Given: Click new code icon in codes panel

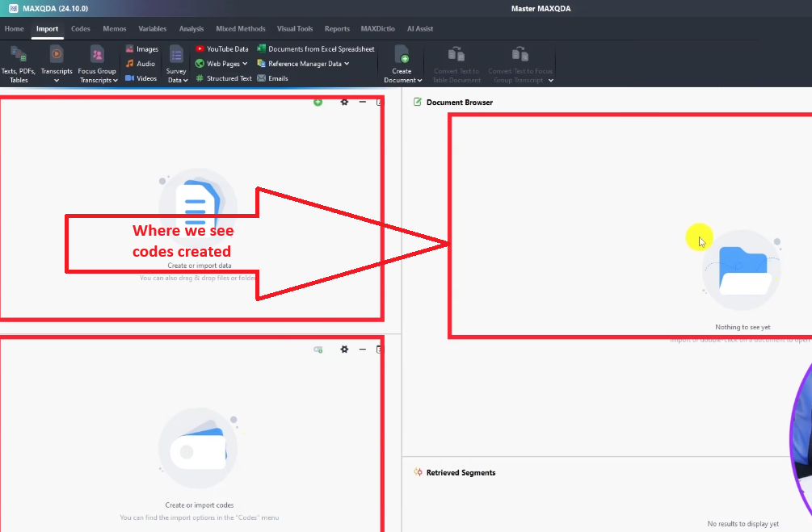Looking at the screenshot, I should pyautogui.click(x=318, y=350).
